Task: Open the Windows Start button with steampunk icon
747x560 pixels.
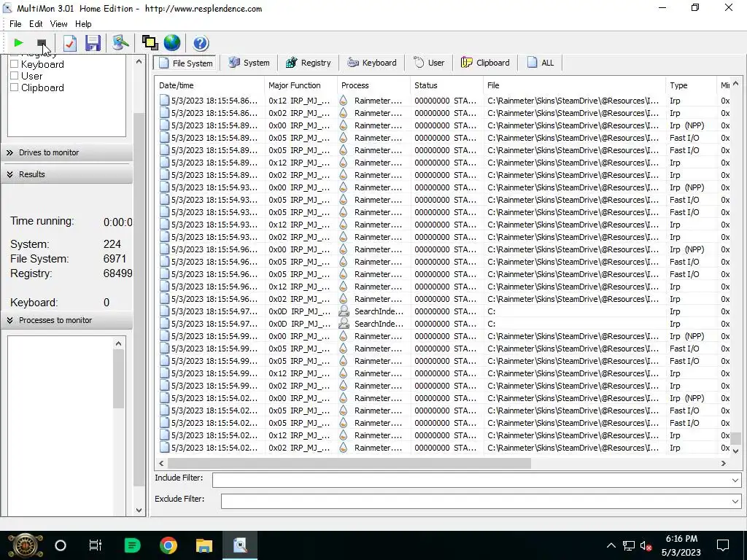Action: 25,545
